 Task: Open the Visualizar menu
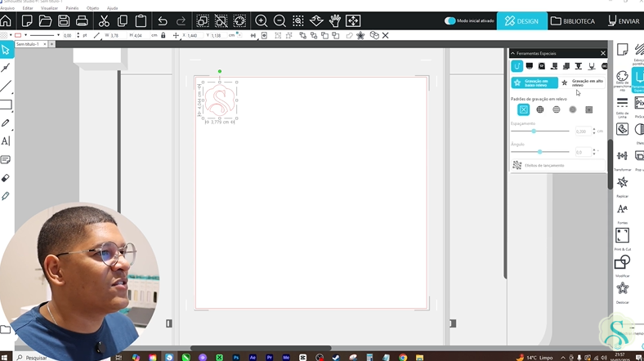tap(49, 8)
